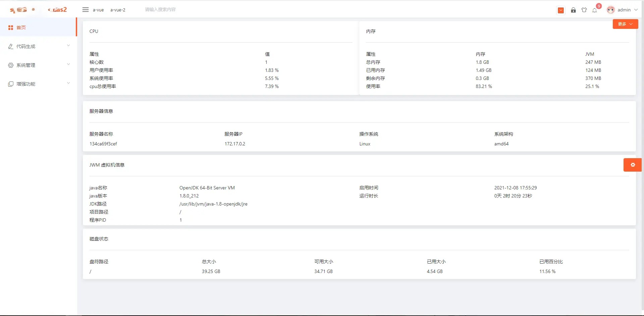
Task: Click server IP 172.17.0.2
Action: click(x=235, y=144)
